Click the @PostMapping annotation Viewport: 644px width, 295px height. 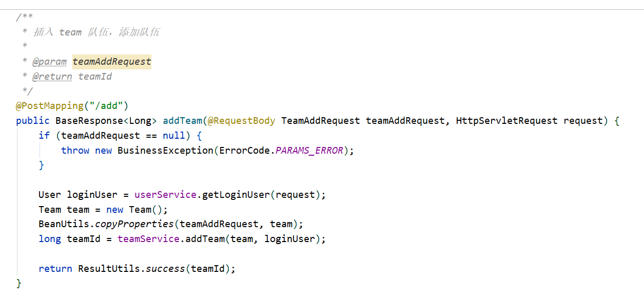click(50, 106)
